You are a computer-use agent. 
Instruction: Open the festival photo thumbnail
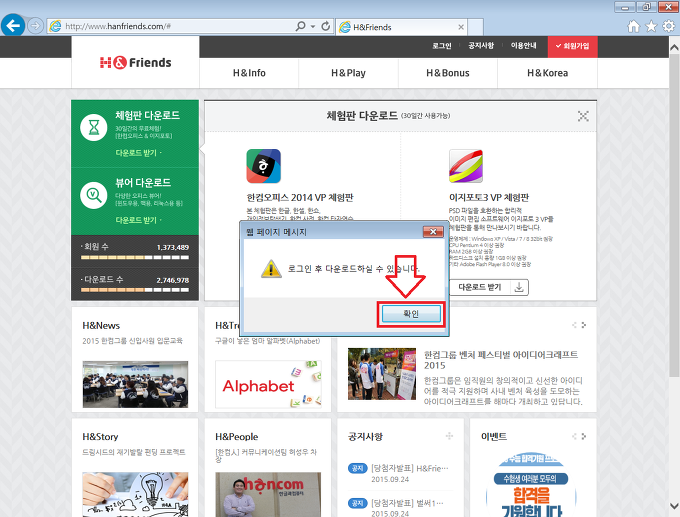382,374
